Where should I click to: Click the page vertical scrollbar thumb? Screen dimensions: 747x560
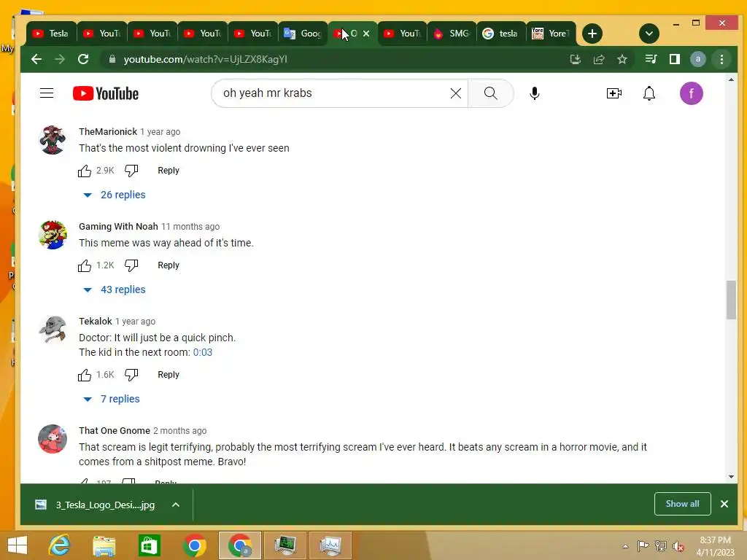[x=731, y=300]
